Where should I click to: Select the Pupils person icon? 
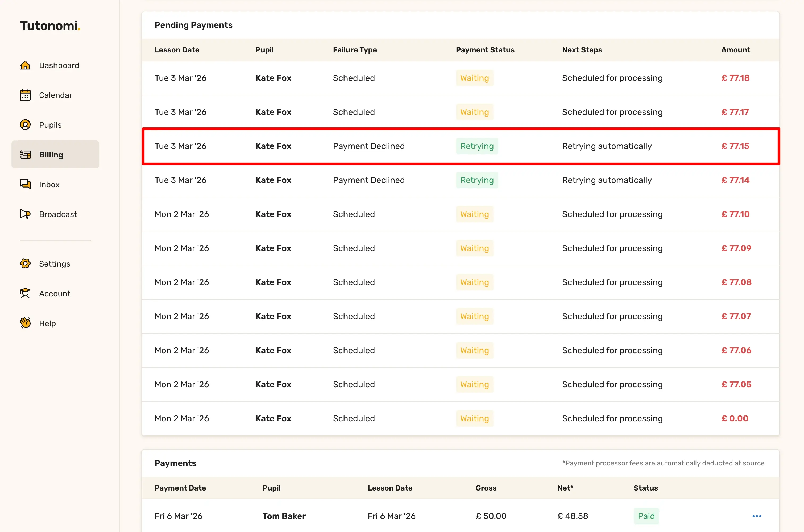pyautogui.click(x=25, y=125)
